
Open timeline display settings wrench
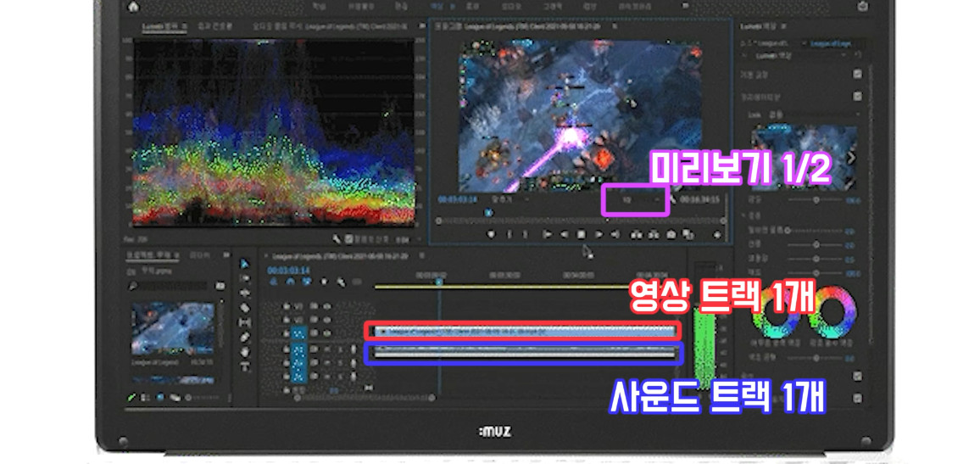coord(342,282)
